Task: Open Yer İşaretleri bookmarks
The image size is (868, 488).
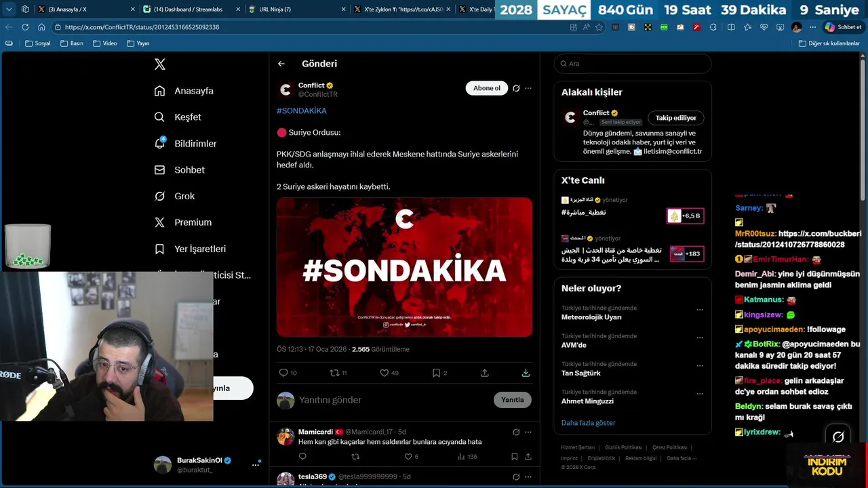Action: tap(190, 249)
